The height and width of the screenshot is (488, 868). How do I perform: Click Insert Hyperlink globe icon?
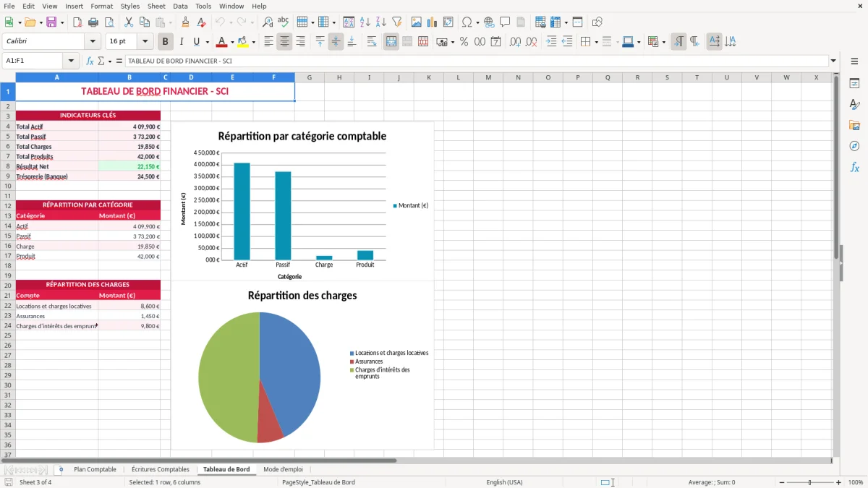489,22
